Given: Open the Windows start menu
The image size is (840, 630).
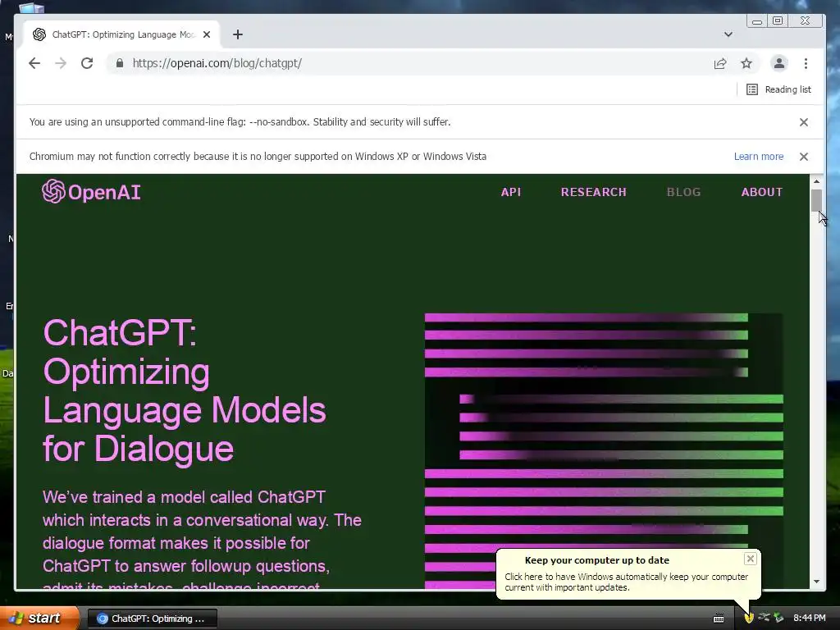Looking at the screenshot, I should (x=39, y=618).
